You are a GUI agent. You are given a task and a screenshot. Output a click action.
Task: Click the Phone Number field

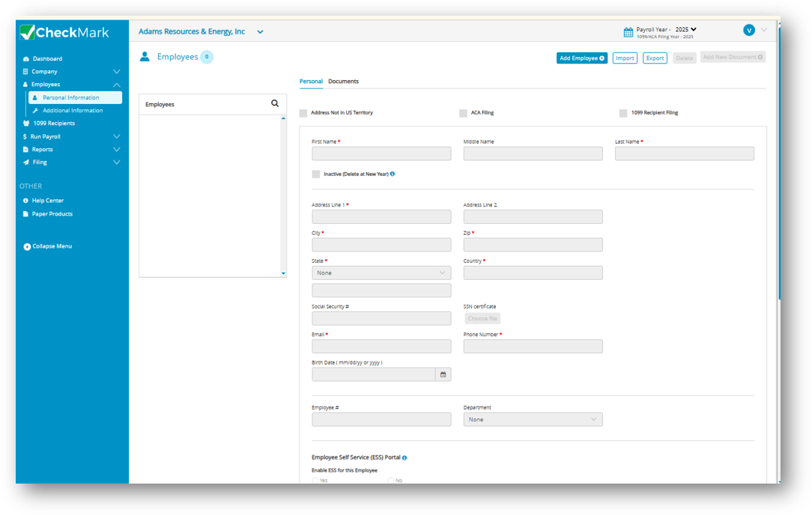533,347
